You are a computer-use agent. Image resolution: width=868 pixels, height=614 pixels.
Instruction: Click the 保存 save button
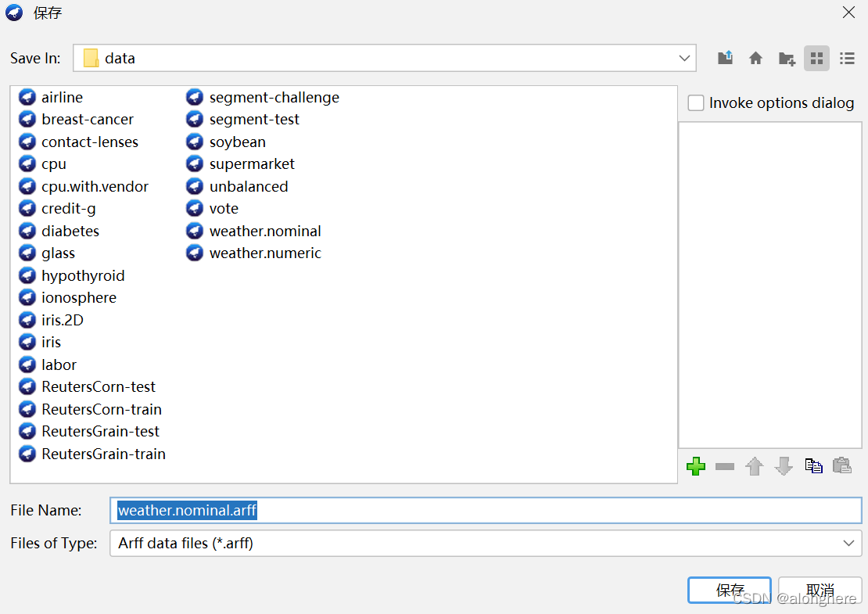coord(729,590)
